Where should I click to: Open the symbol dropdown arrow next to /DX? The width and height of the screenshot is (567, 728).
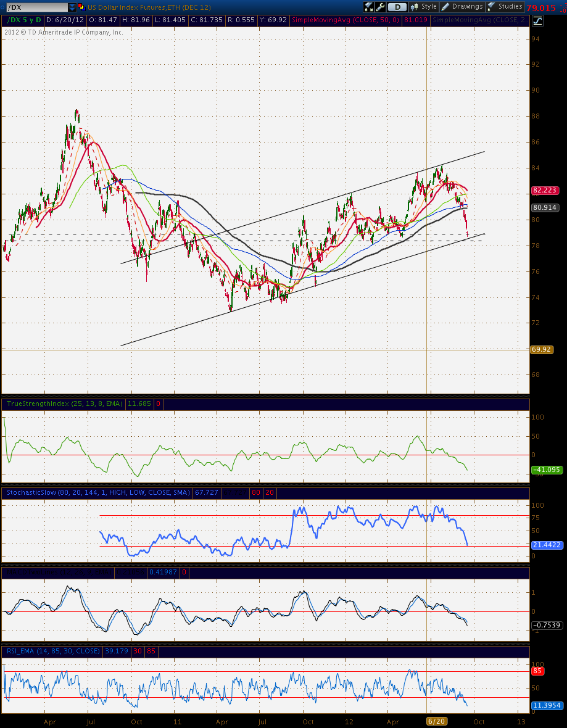pos(72,7)
